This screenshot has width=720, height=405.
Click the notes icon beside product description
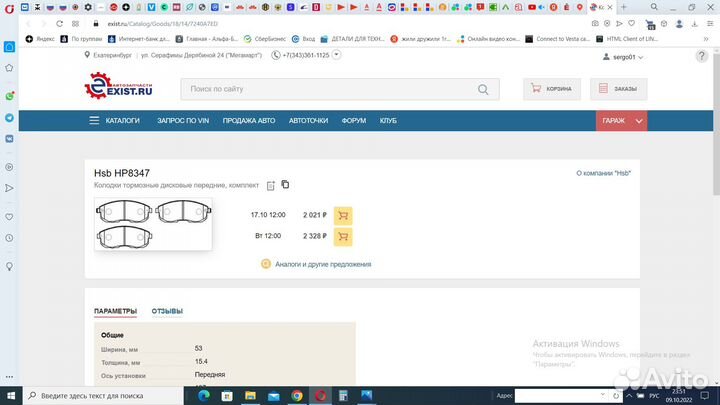[x=270, y=186]
